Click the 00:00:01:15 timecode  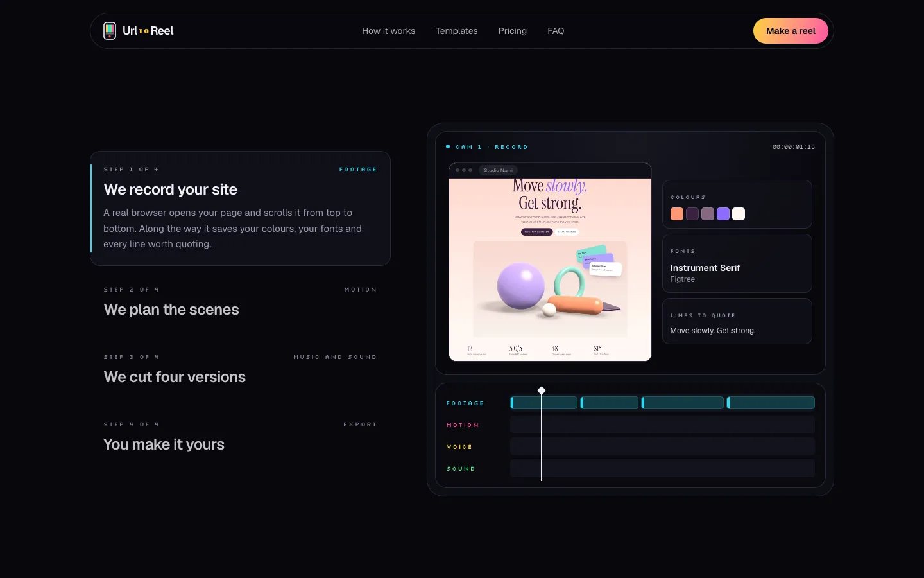point(794,147)
